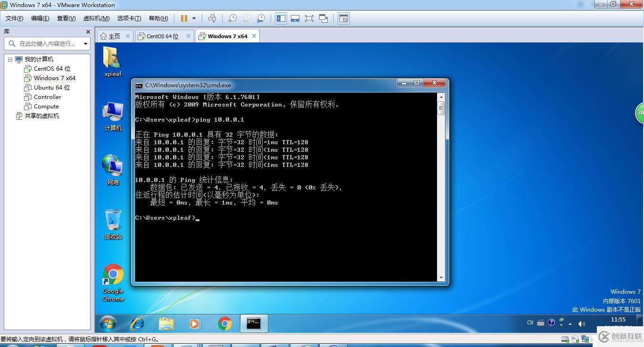This screenshot has width=644, height=347.
Task: Switch to the CentOS 64 位 tab
Action: point(162,36)
